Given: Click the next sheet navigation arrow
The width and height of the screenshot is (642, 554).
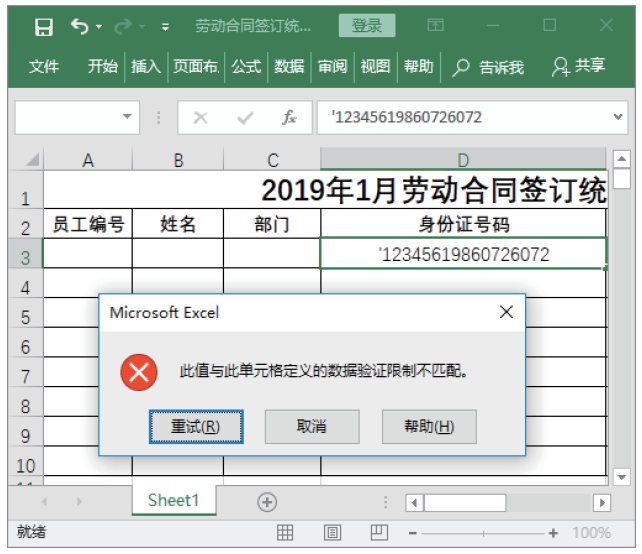Looking at the screenshot, I should 79,501.
